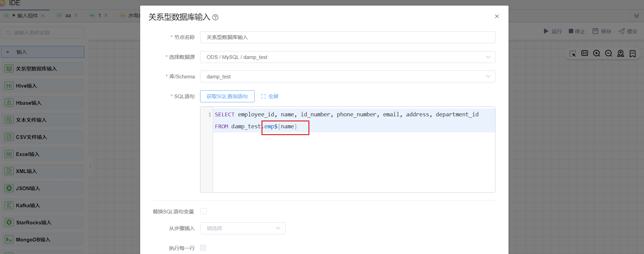Click the 全屏 fullscreen link
644x254 pixels.
tap(270, 96)
